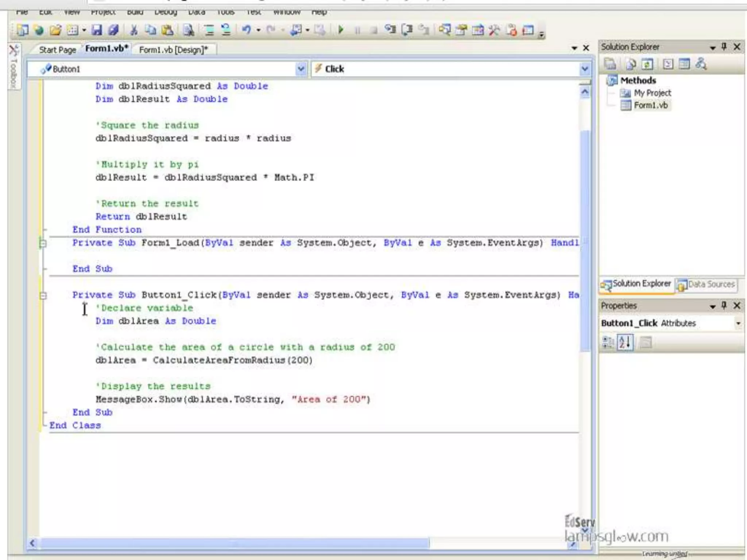Toggle auto-hide pin on Solution Explorer

click(x=724, y=47)
